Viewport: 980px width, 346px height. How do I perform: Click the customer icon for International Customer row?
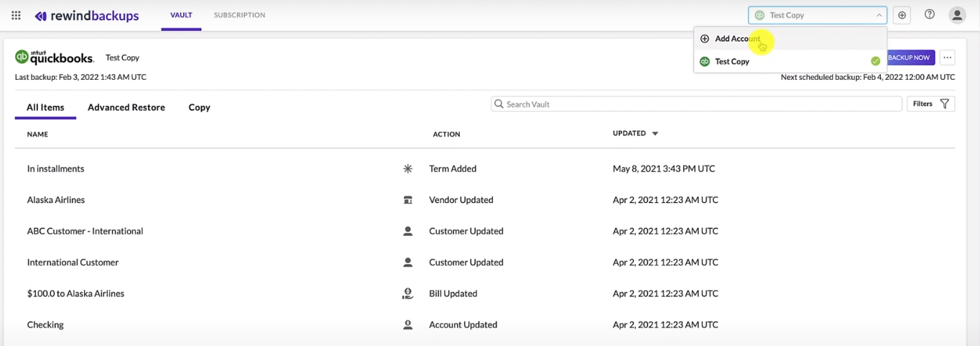(x=407, y=263)
